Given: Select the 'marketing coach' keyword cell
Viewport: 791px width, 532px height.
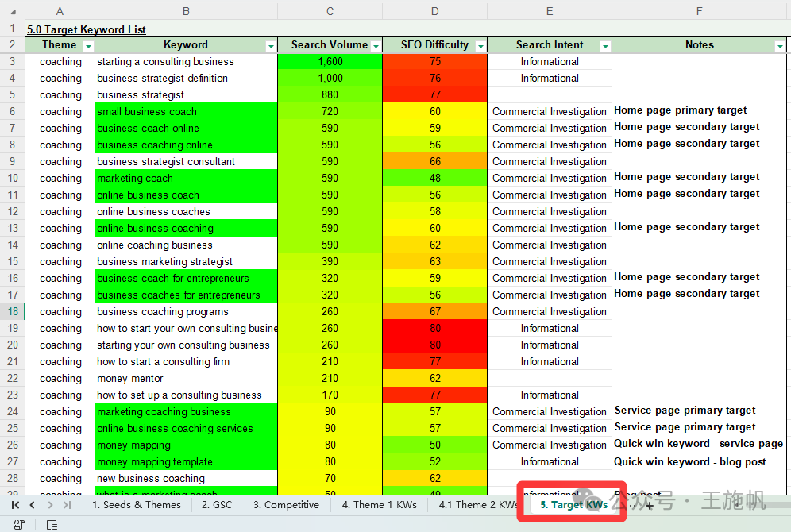Looking at the screenshot, I should tap(186, 178).
